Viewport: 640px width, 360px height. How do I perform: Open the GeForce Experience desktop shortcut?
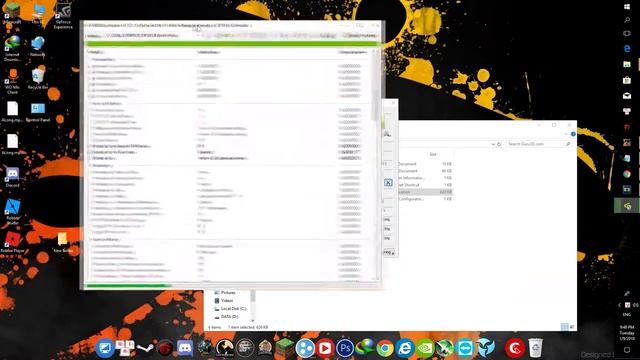pos(63,16)
